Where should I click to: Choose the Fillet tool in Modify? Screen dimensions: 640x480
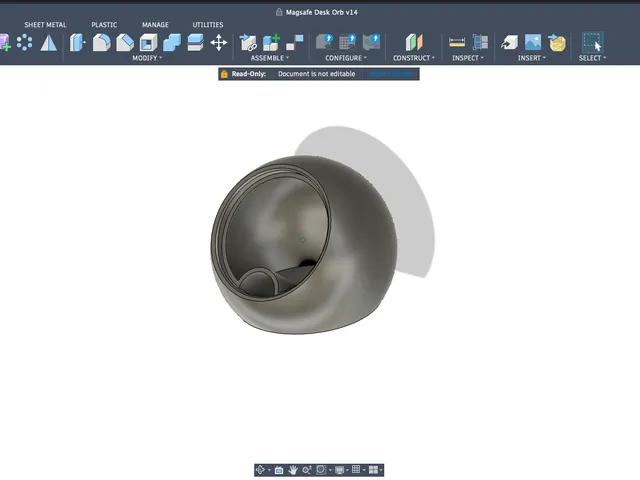pos(102,42)
